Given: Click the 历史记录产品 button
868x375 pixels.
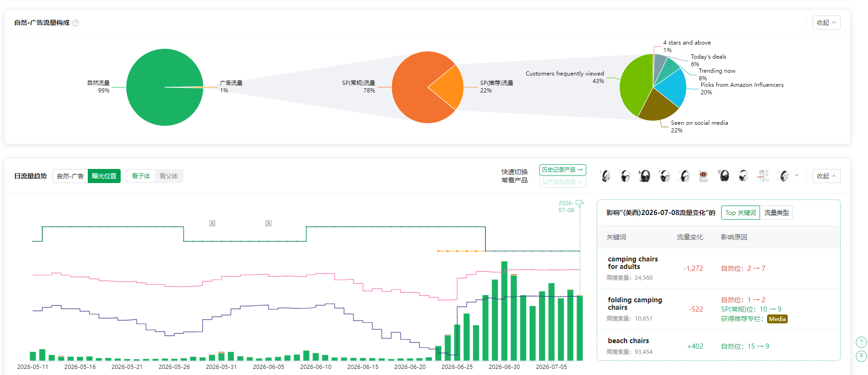Looking at the screenshot, I should pyautogui.click(x=562, y=170).
